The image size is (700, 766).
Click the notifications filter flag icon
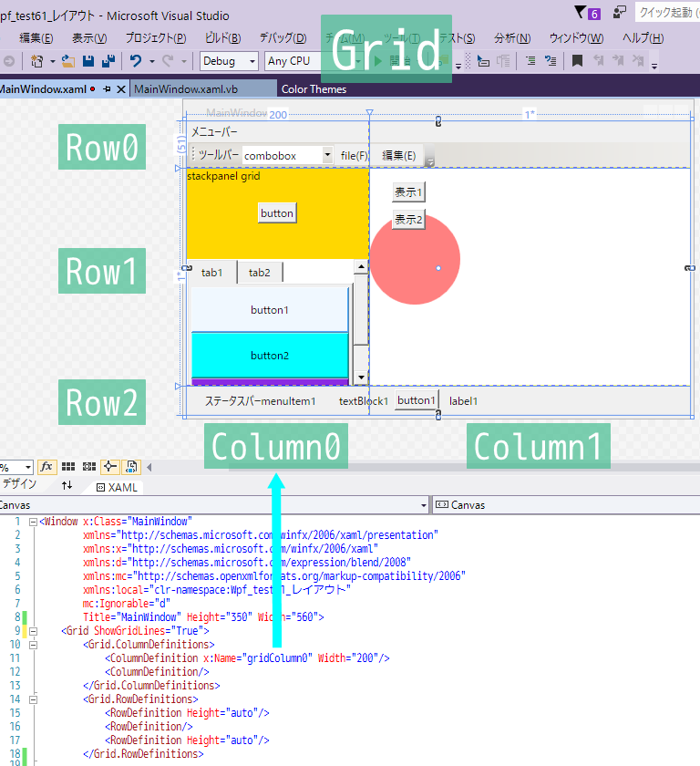click(x=580, y=12)
